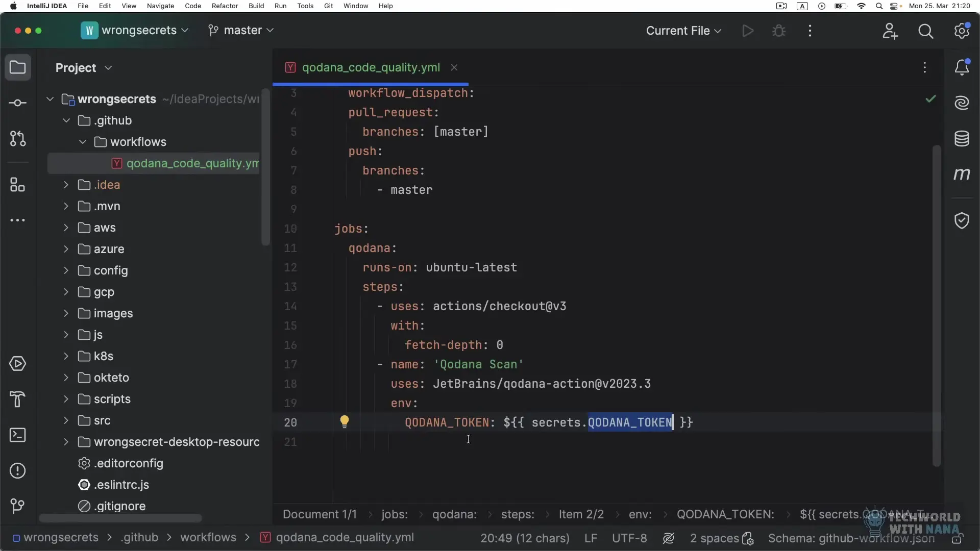Open the Refactor menu
Image resolution: width=980 pixels, height=551 pixels.
225,6
